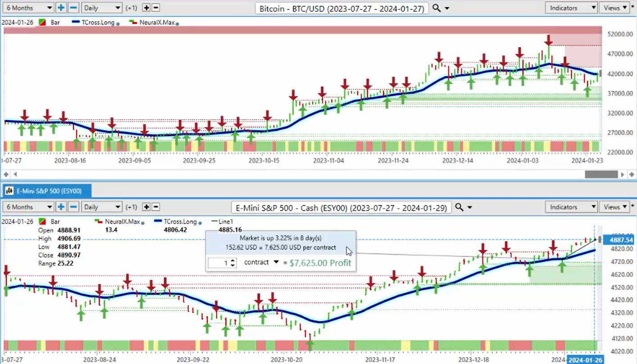Screen dimensions: 637x364
Task: Click the Open 4888.91 value
Action: 69,230
